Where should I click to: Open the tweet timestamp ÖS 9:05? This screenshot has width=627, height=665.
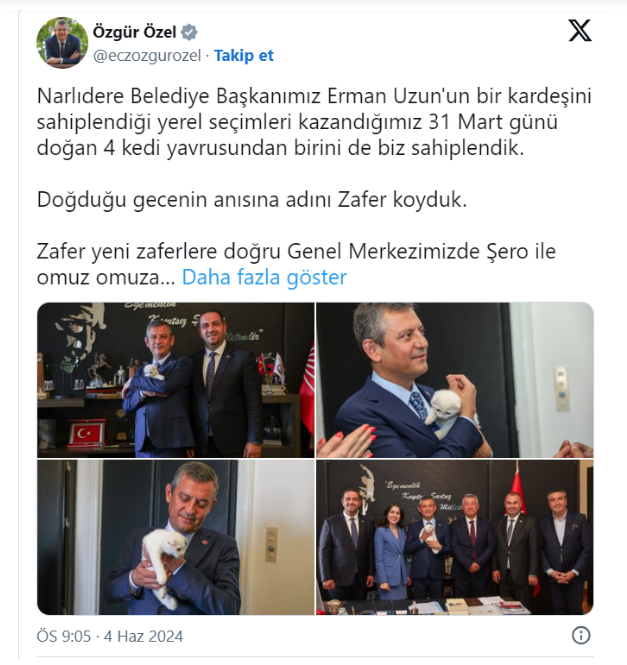64,636
